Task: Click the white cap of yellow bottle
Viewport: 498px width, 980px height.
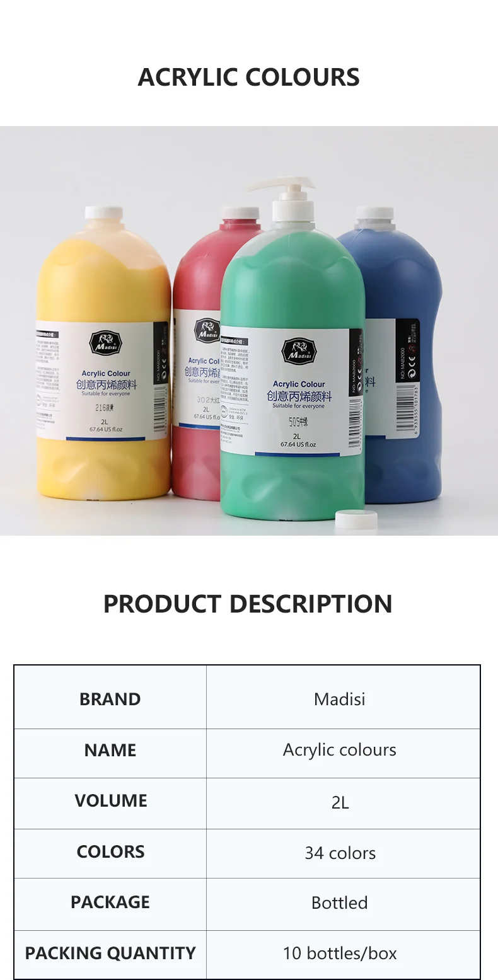Action: [x=103, y=212]
